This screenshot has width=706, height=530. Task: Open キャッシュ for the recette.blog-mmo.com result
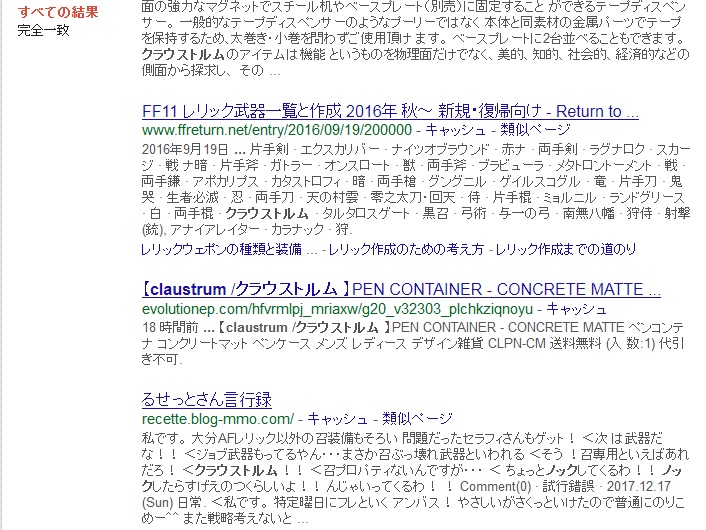tap(337, 419)
